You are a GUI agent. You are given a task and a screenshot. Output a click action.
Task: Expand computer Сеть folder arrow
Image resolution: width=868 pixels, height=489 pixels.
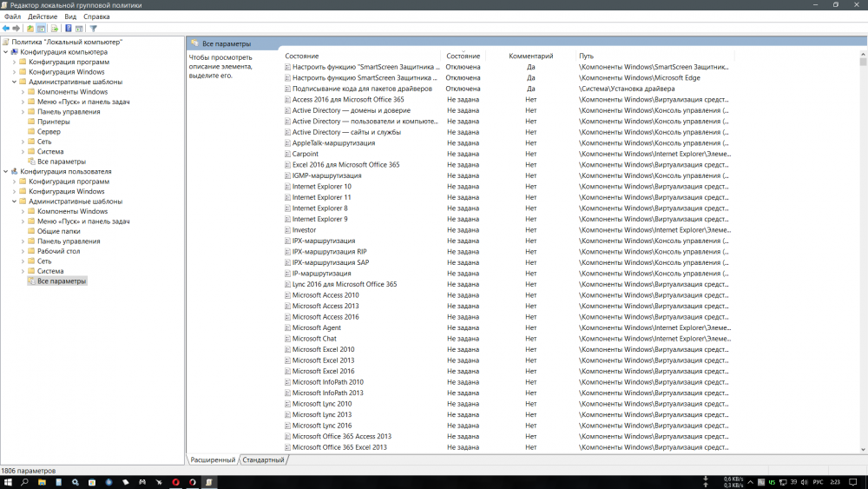point(23,142)
